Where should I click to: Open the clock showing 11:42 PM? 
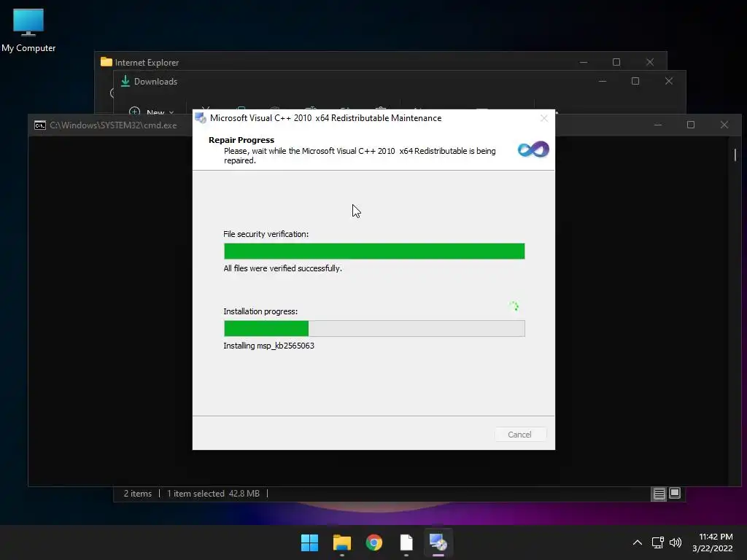tap(713, 542)
